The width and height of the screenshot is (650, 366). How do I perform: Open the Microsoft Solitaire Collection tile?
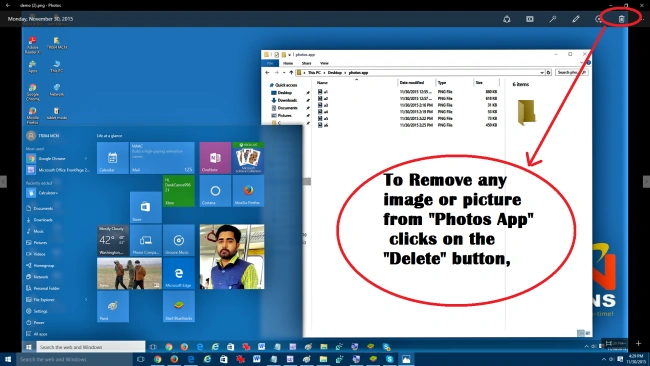point(248,158)
